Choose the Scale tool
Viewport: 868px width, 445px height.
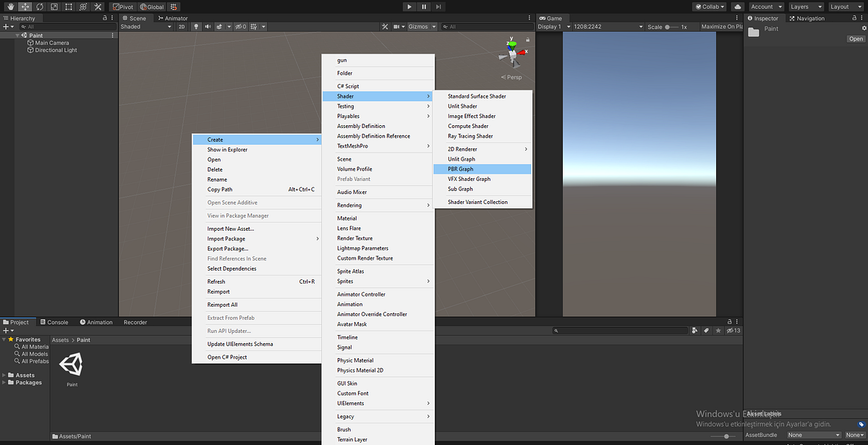pos(54,7)
